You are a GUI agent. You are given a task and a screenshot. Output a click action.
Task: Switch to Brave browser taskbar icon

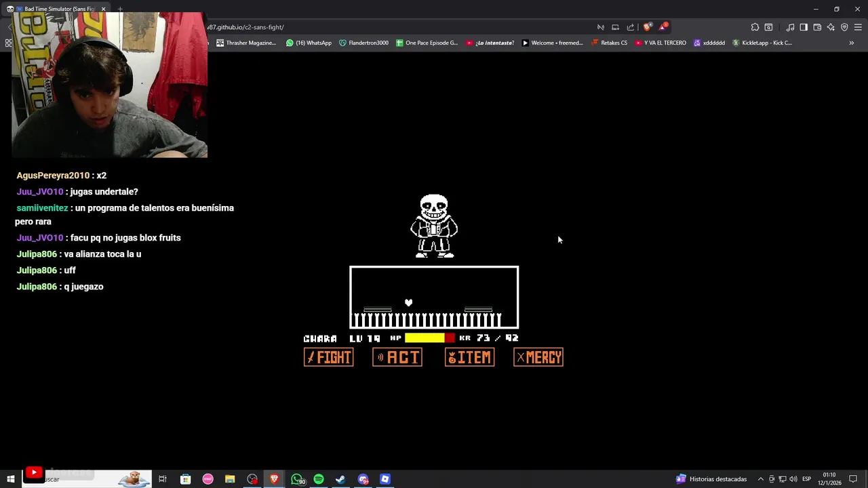pos(274,479)
